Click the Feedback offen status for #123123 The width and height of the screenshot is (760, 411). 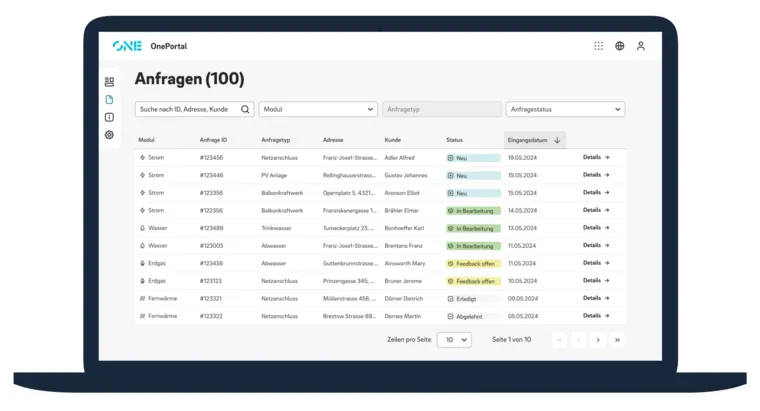click(472, 281)
